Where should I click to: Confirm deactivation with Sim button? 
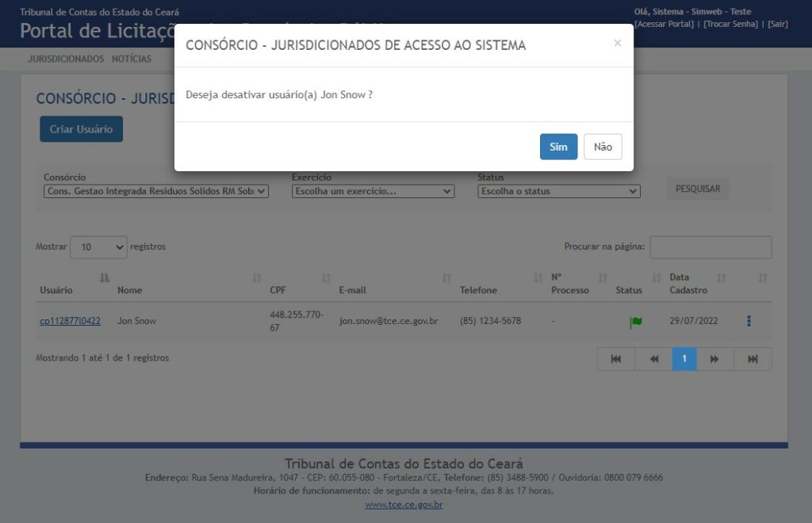pyautogui.click(x=558, y=147)
